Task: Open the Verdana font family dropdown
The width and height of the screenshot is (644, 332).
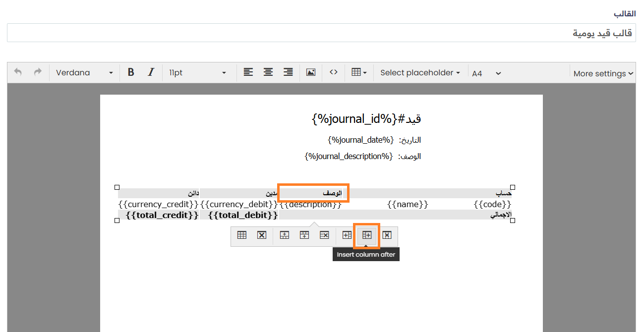Action: tap(84, 72)
